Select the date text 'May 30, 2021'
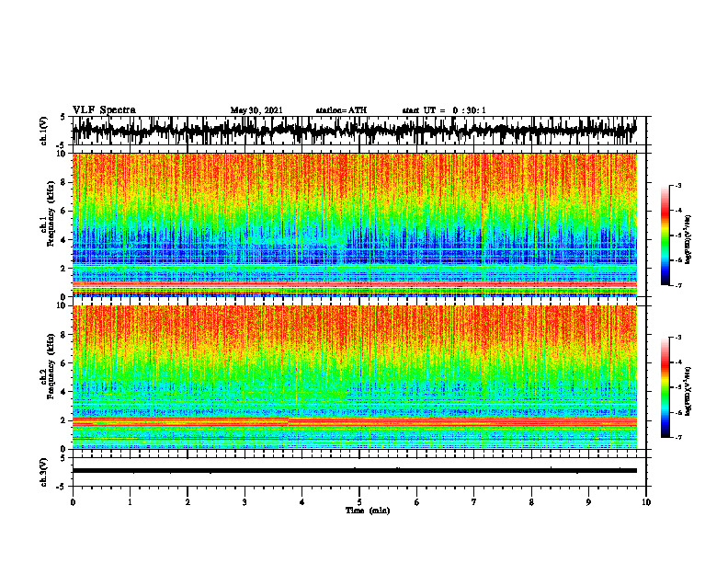Viewport: 728px width, 563px height. 256,110
